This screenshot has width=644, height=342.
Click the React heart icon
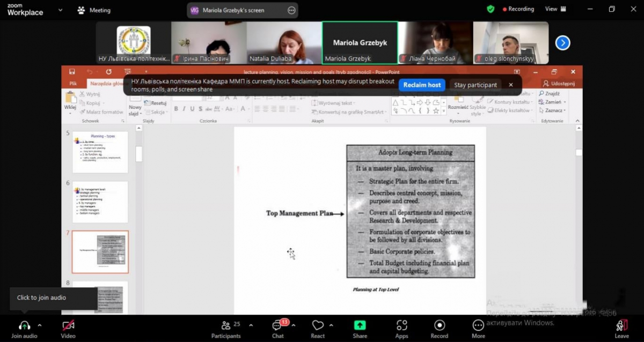(318, 326)
